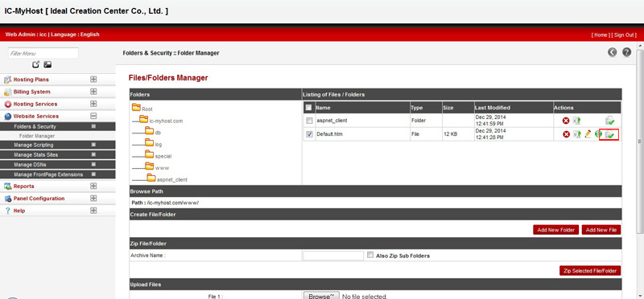Click the Website Services globe icon
Viewport: 644px width, 299px height.
point(7,117)
